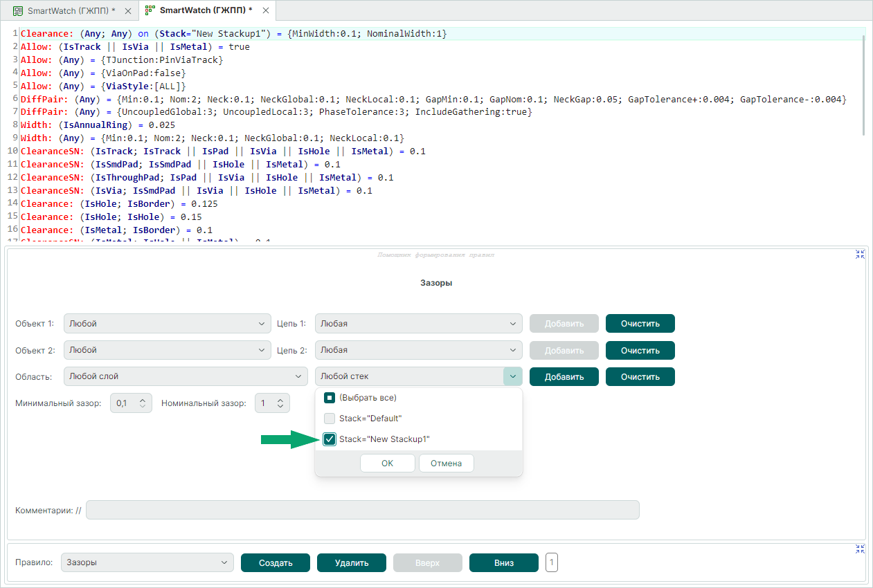Screen dimensions: 873x588
Task: Click the icon on the inactive SmartWatch tab
Action: click(18, 10)
